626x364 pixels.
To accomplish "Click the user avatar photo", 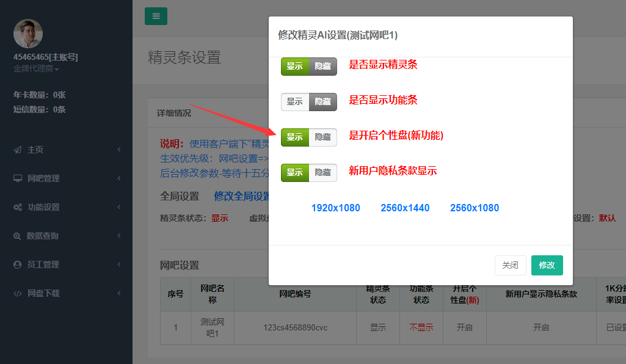I will (x=28, y=34).
